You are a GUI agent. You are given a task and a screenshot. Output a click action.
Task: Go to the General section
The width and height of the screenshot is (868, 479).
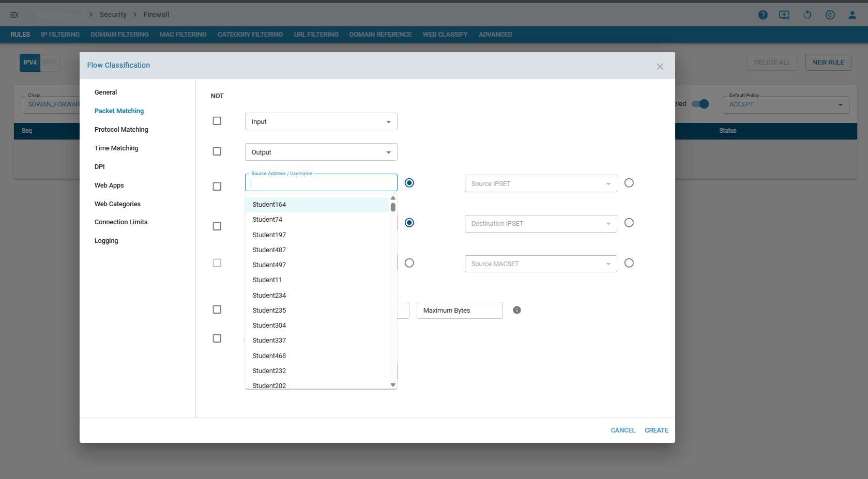[x=105, y=92]
